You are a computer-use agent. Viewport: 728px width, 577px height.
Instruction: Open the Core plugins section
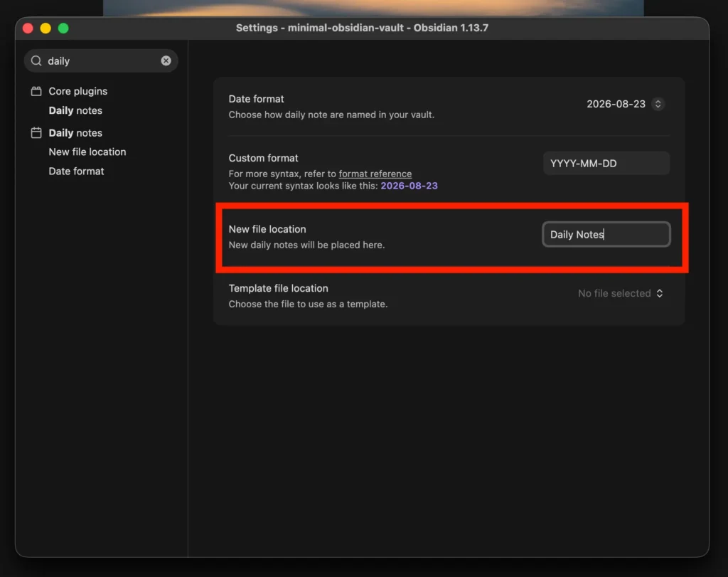click(78, 91)
